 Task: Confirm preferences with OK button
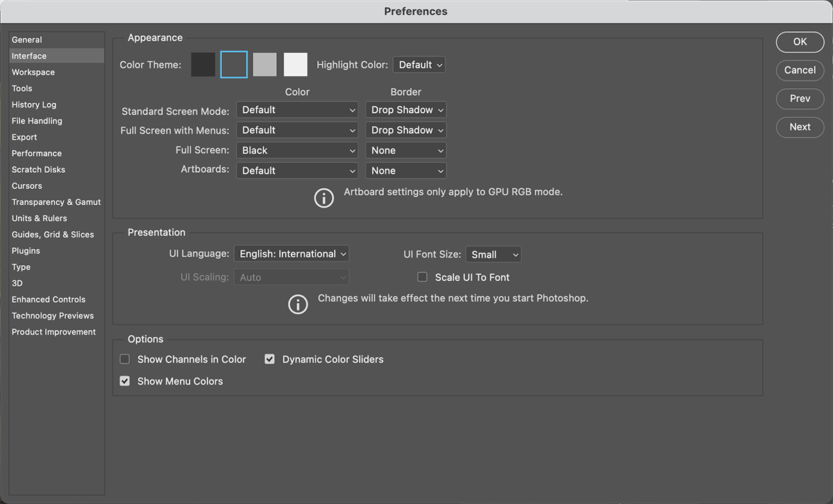pos(800,42)
